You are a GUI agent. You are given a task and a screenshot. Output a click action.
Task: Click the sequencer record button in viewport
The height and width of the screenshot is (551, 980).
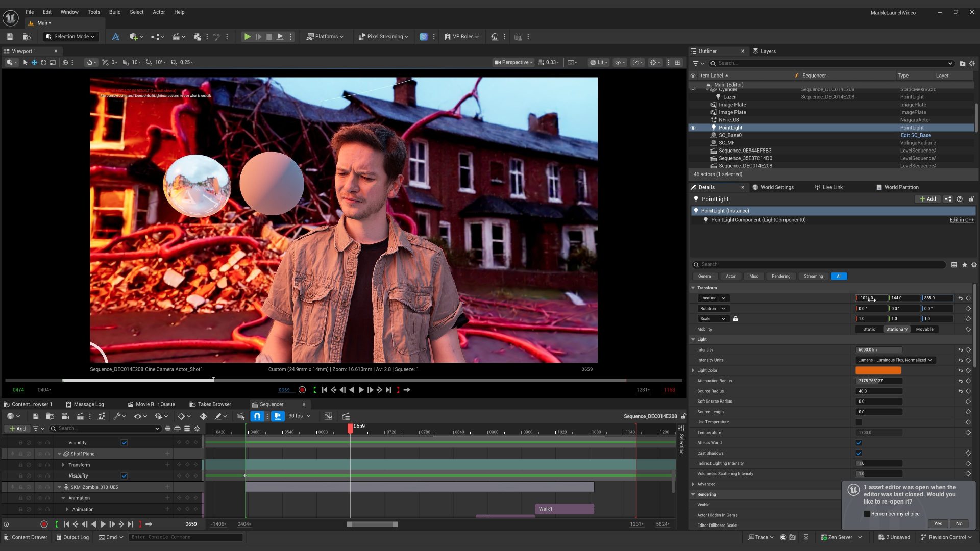[302, 390]
